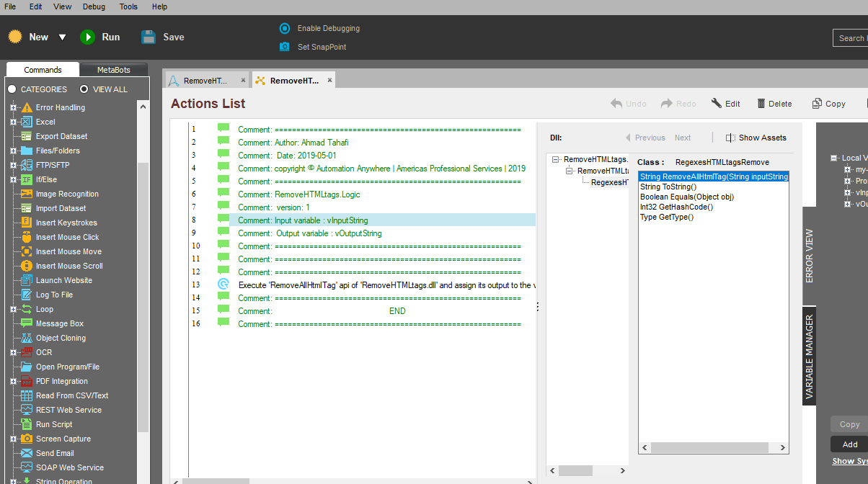Click the Delete trash icon
This screenshot has width=868, height=484.
pyautogui.click(x=761, y=104)
